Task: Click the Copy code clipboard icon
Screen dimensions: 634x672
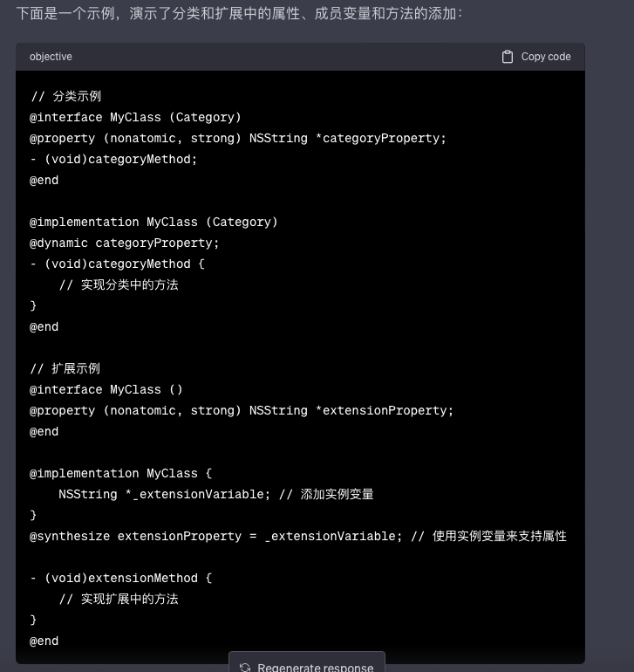Action: (x=508, y=57)
